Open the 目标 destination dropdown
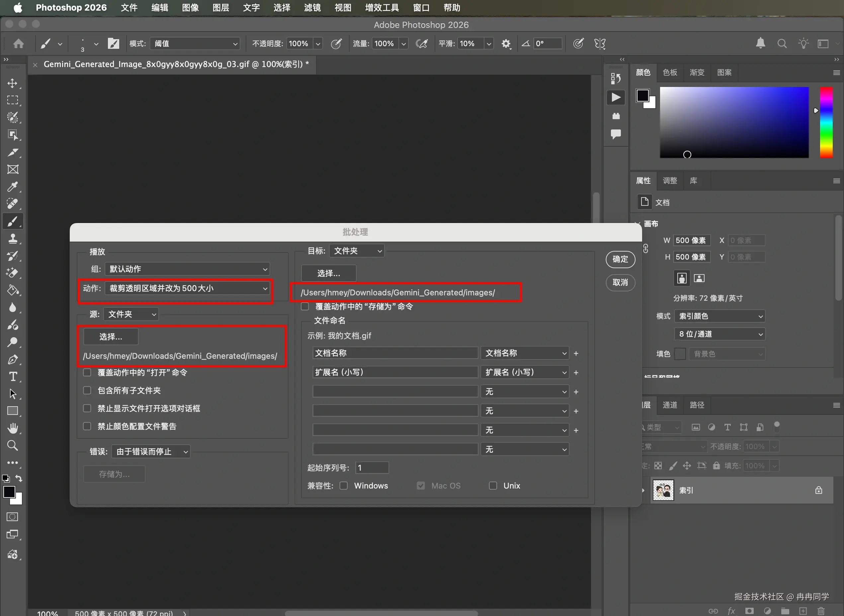 [x=357, y=251]
